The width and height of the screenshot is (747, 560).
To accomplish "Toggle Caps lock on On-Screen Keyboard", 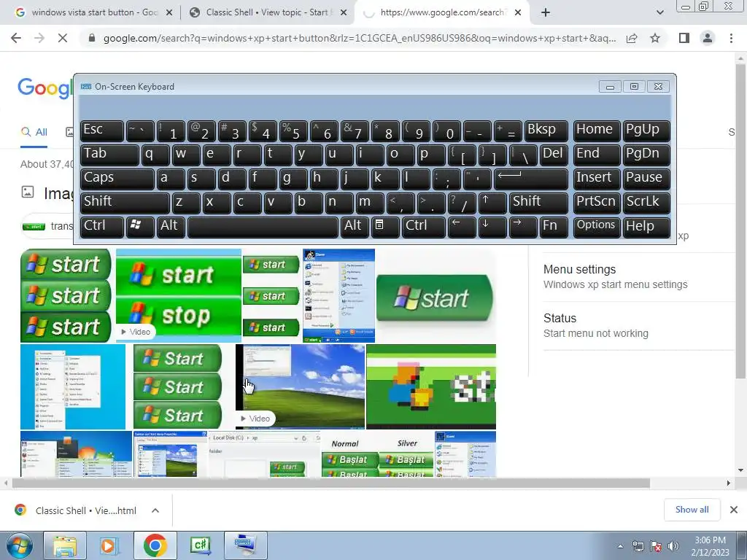I will [x=117, y=179].
